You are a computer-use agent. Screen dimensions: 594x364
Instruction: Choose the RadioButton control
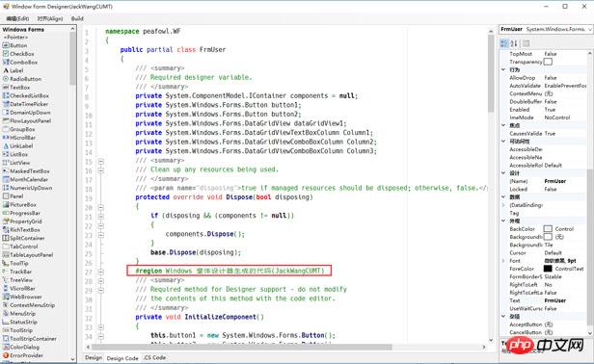[x=22, y=79]
